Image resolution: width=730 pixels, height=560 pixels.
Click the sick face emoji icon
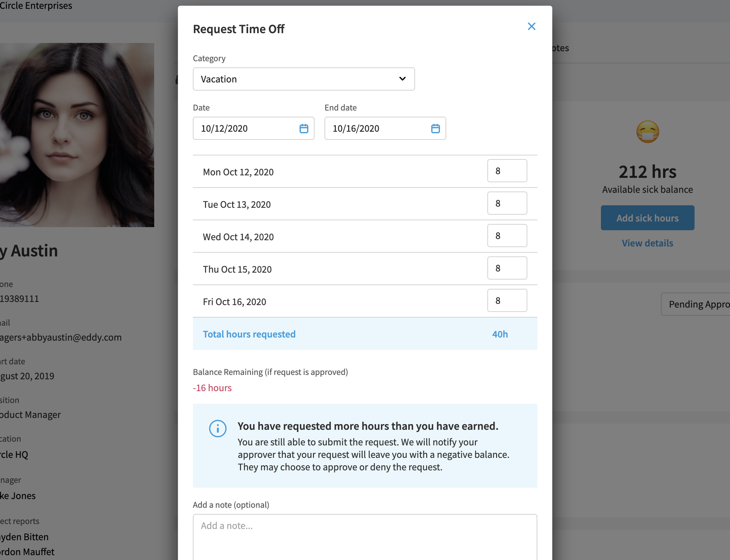tap(647, 132)
